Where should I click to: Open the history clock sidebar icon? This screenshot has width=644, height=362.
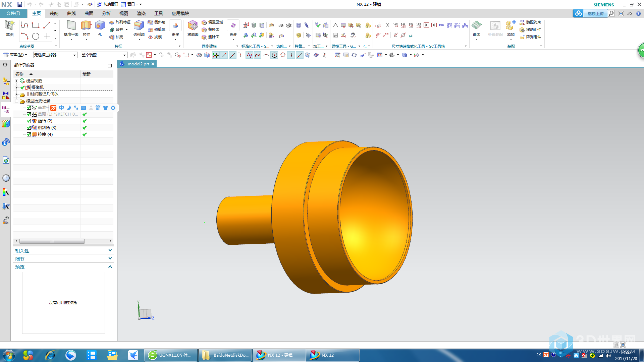coord(6,178)
